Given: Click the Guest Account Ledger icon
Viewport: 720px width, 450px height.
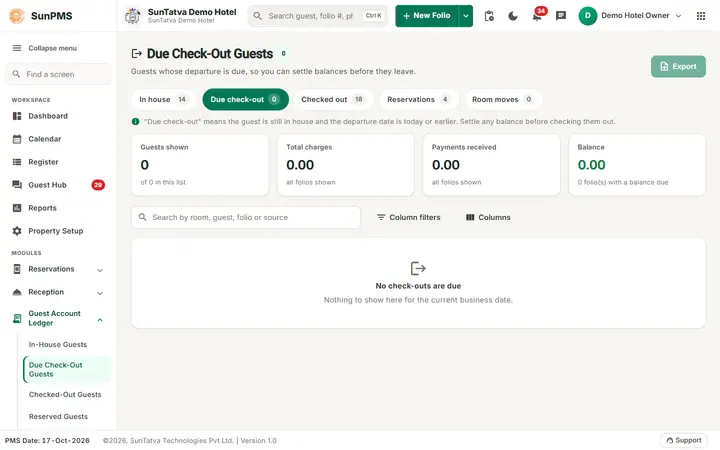Looking at the screenshot, I should 17,318.
